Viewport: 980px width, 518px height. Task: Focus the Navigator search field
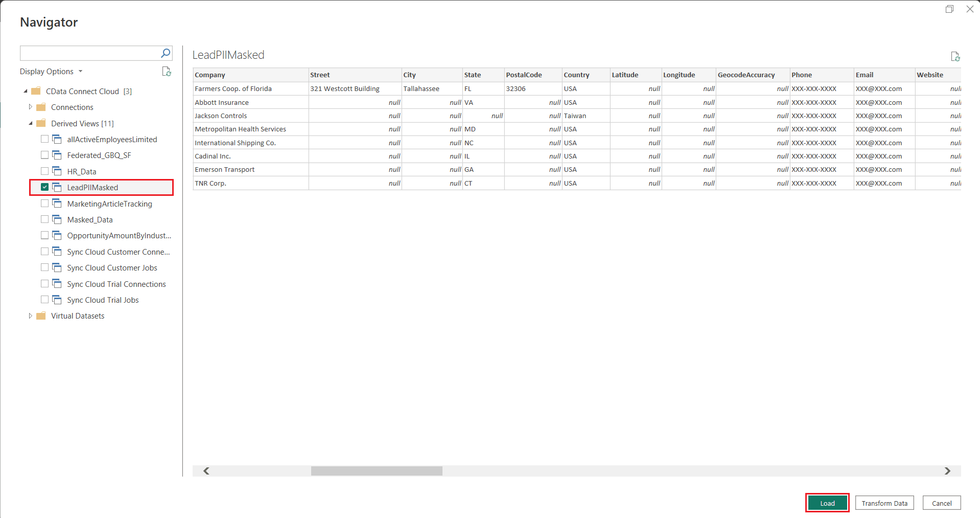(89, 53)
